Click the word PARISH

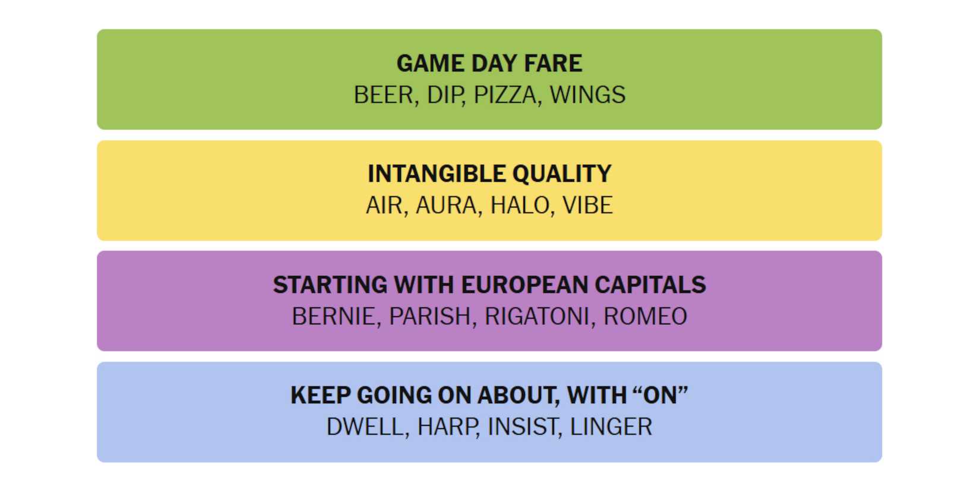[430, 317]
